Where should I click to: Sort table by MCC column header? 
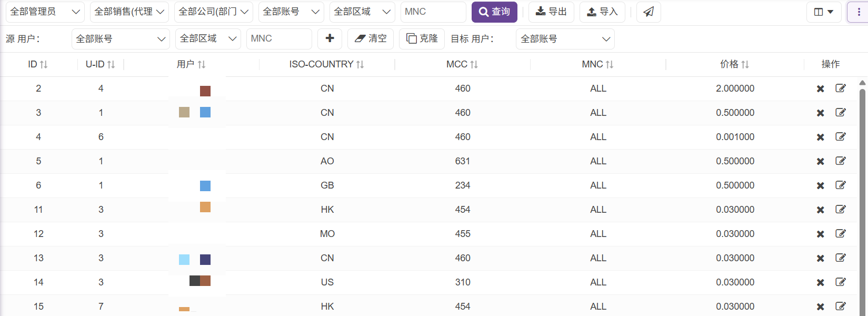pyautogui.click(x=462, y=64)
